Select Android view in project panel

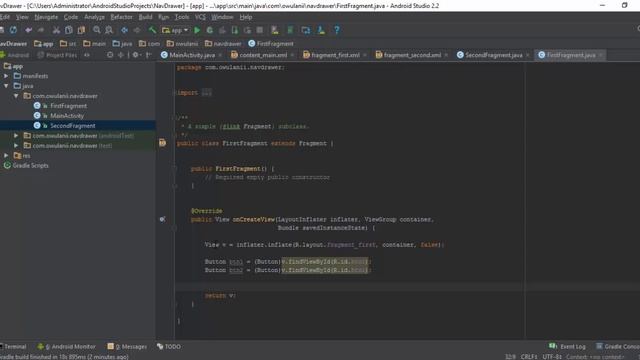point(15,55)
